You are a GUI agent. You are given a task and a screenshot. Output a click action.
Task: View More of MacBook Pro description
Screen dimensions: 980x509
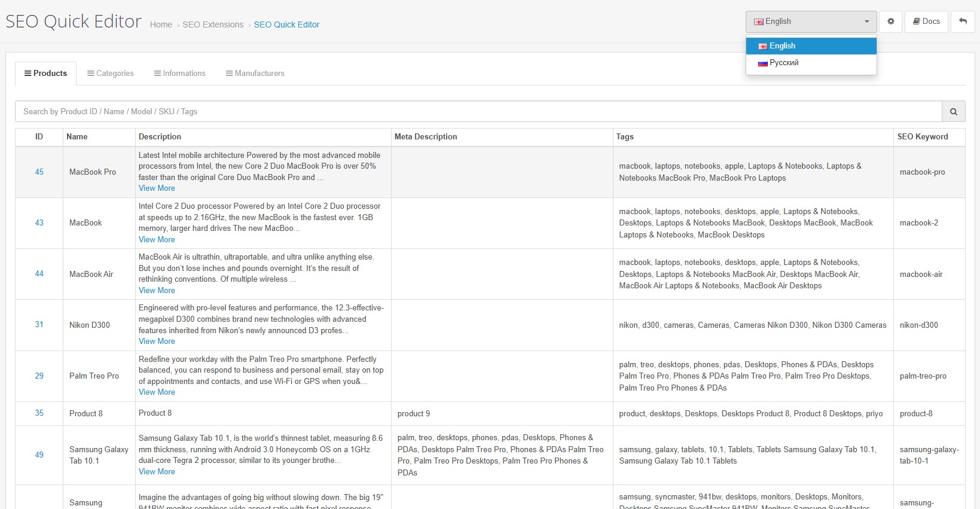pyautogui.click(x=157, y=188)
